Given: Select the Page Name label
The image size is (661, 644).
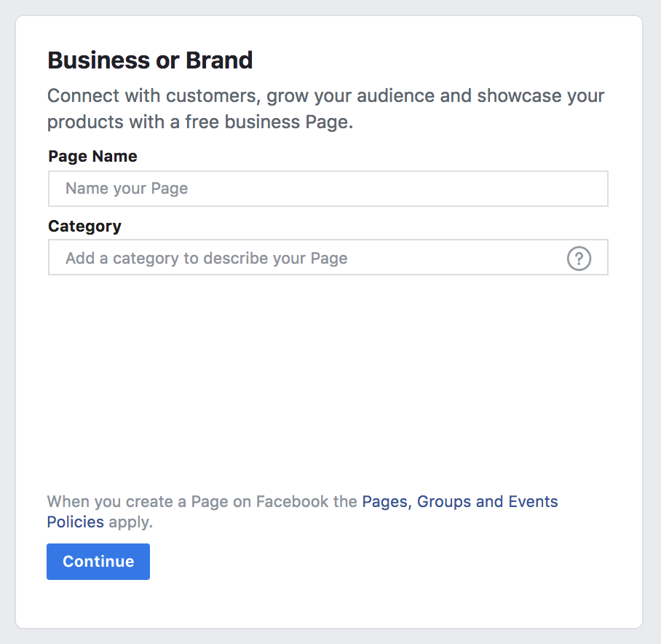Looking at the screenshot, I should coord(92,156).
